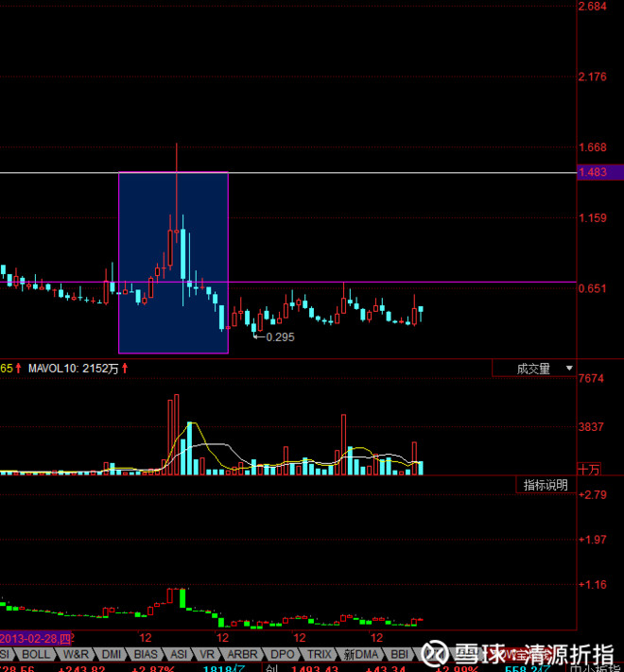
Task: Switch to the DPO indicator tab
Action: tap(282, 654)
